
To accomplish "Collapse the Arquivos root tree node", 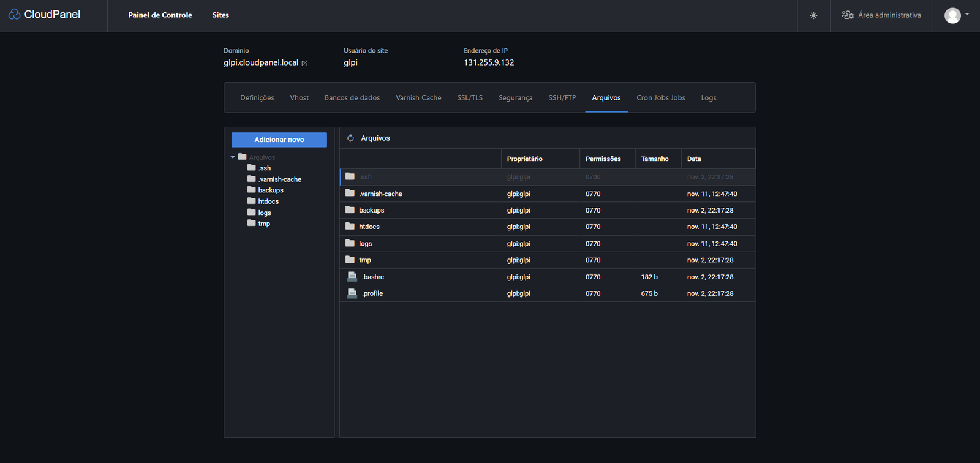I will pyautogui.click(x=233, y=157).
